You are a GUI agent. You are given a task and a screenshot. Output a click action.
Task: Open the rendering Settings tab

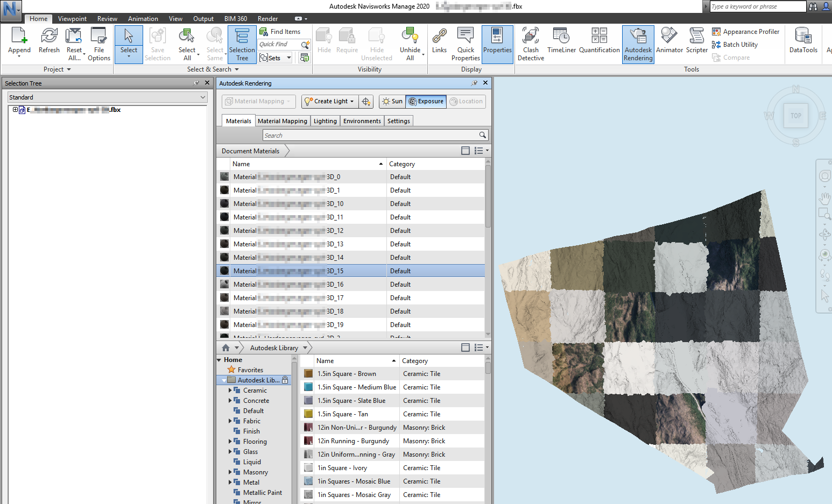pos(398,121)
